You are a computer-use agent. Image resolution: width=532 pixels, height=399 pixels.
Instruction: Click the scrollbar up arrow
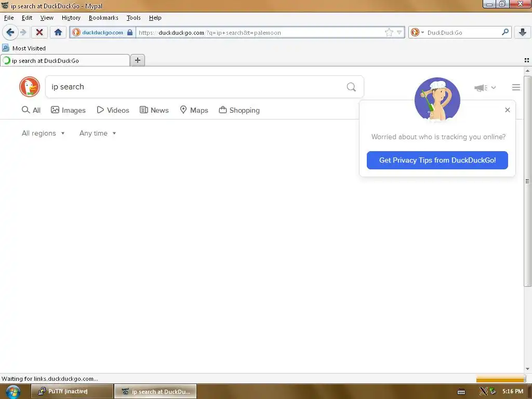(527, 71)
